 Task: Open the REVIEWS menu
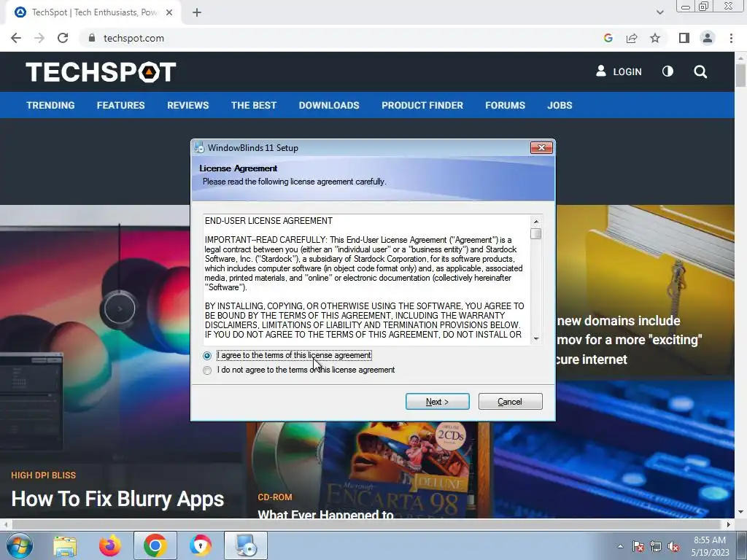(x=187, y=105)
